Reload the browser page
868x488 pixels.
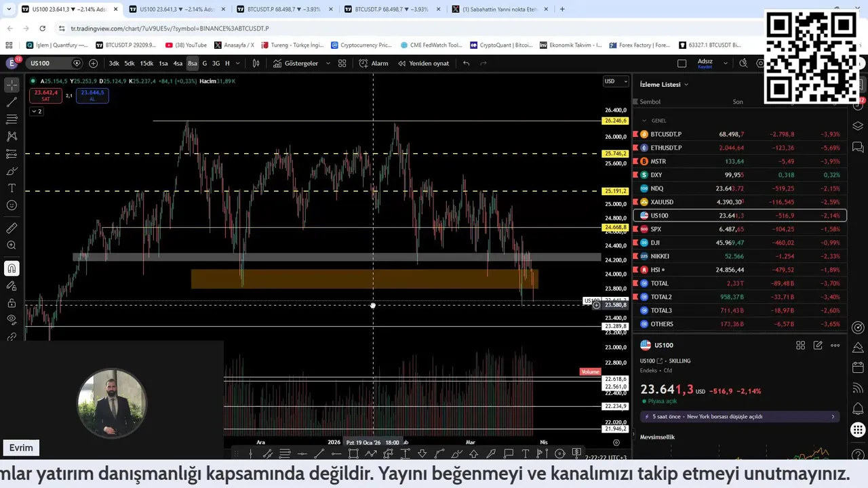[x=42, y=28]
